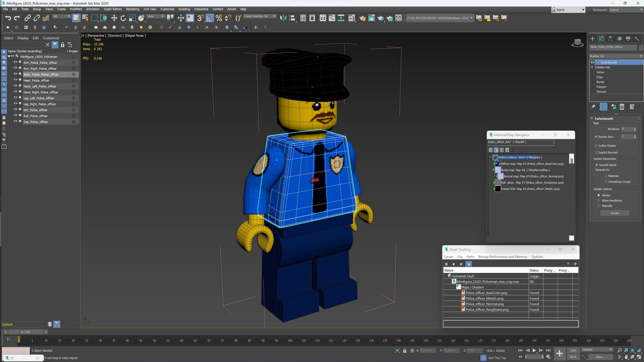
Task: Toggle Angle Snap in main toolbar
Action: point(210,18)
